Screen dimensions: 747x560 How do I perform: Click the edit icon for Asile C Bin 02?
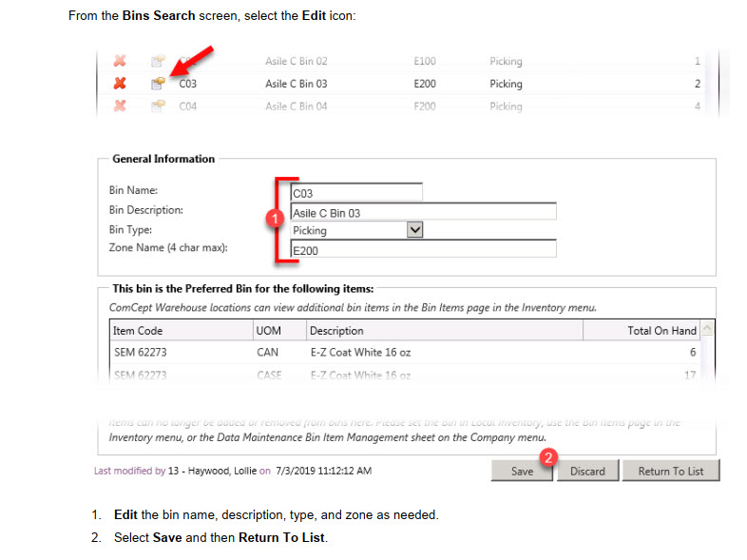click(158, 61)
